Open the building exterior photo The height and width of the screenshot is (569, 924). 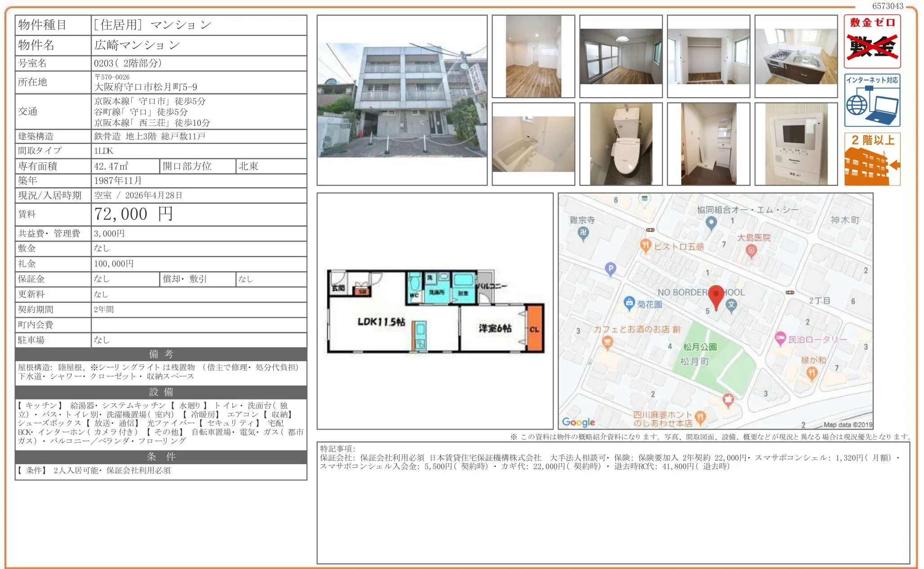coord(402,100)
